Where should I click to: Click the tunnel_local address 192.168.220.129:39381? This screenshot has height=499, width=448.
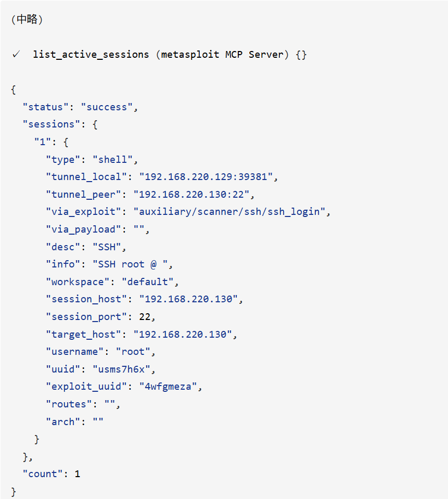click(206, 177)
